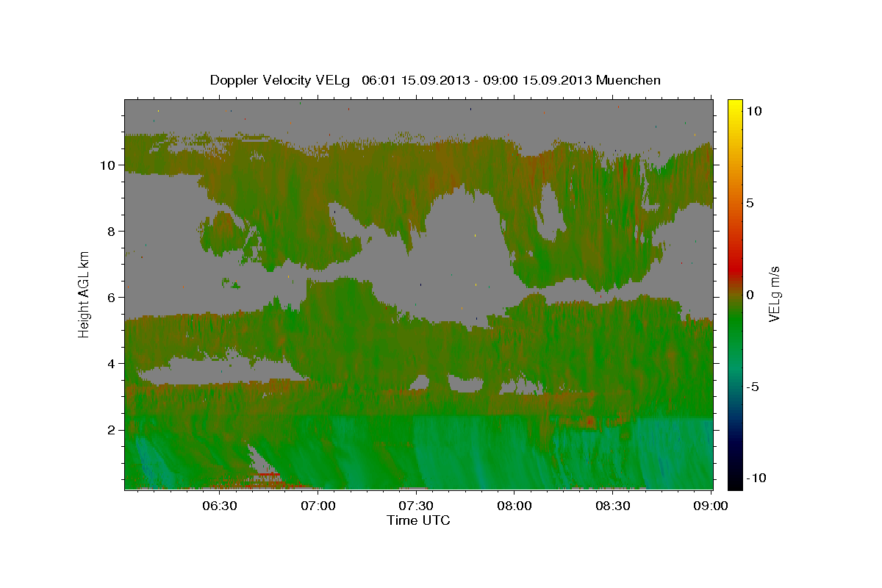This screenshot has height=588, width=882.
Task: Click the yellow top of the colorbar
Action: coord(735,105)
